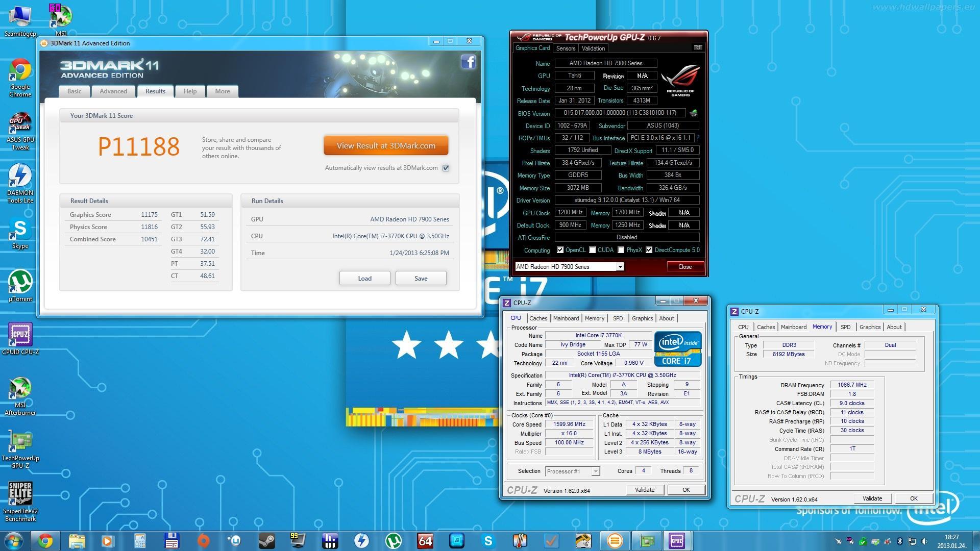The width and height of the screenshot is (980, 551).
Task: Open Windows Explorer from the taskbar
Action: tap(77, 541)
